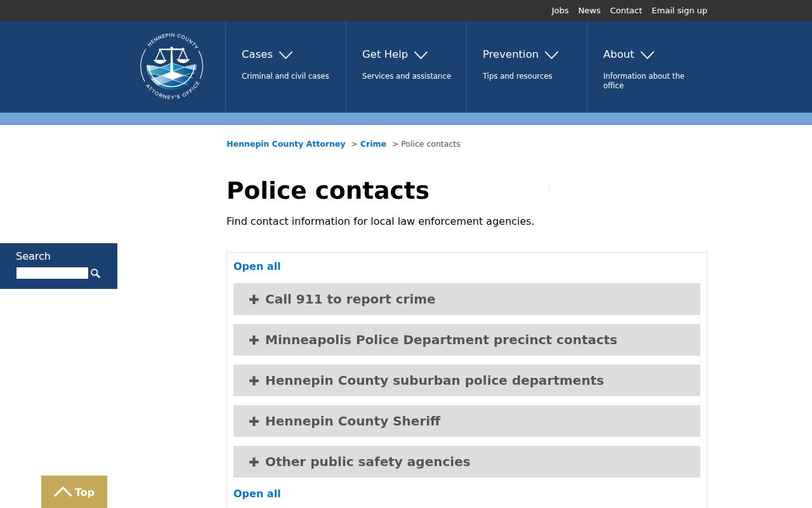Expand Minneapolis Police Department precinct contacts
812x508 pixels.
467,340
